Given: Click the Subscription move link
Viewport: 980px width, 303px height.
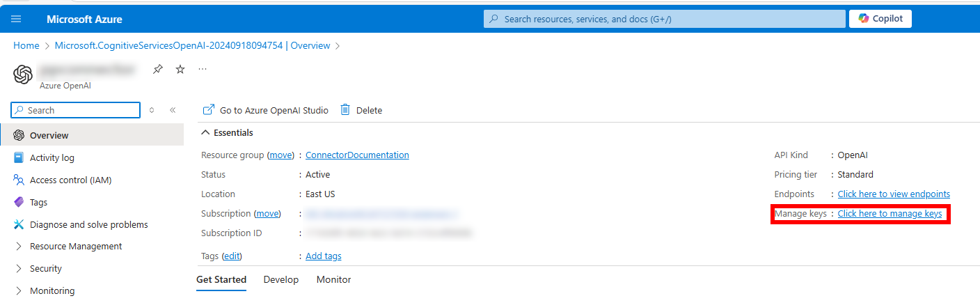Looking at the screenshot, I should pyautogui.click(x=267, y=214).
